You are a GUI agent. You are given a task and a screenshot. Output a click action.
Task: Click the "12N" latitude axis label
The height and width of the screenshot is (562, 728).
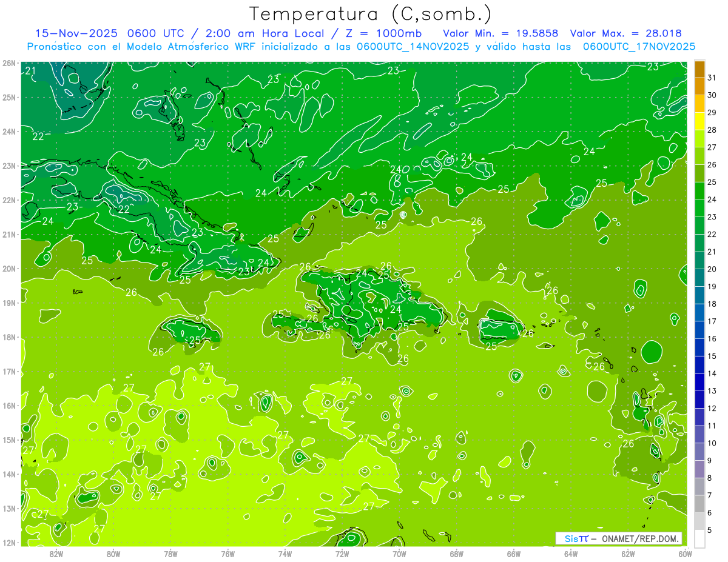(x=9, y=543)
